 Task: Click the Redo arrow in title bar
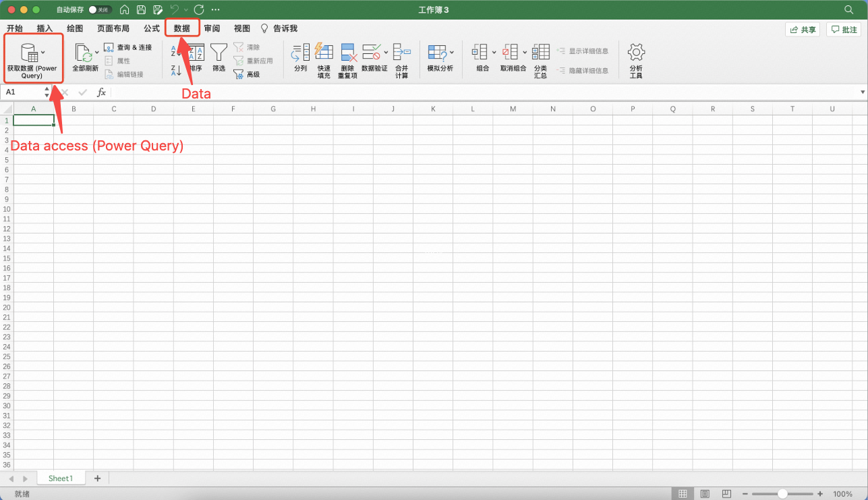click(x=198, y=10)
